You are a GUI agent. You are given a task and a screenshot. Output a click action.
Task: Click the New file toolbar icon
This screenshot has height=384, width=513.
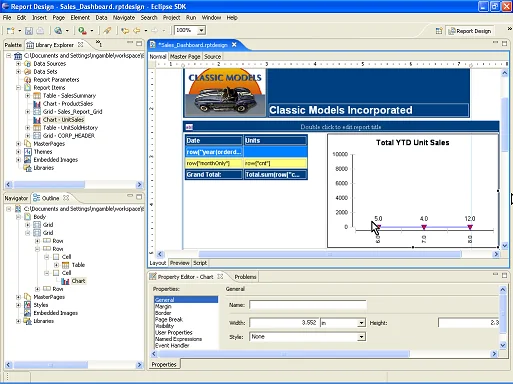[11, 31]
